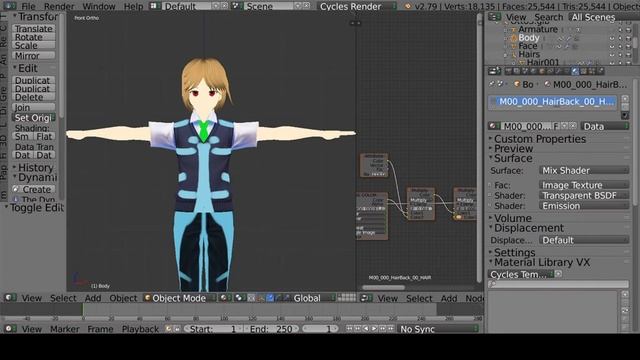Click the Toggle Editmode panel header

click(x=34, y=207)
